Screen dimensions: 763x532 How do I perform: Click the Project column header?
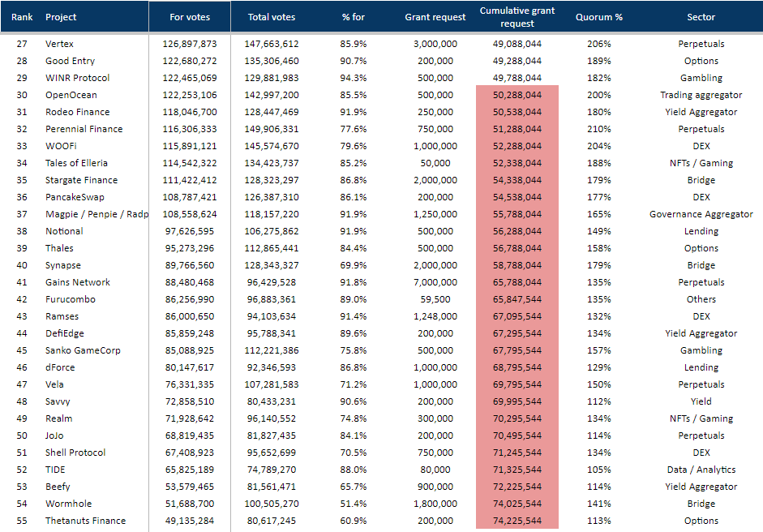pyautogui.click(x=61, y=17)
